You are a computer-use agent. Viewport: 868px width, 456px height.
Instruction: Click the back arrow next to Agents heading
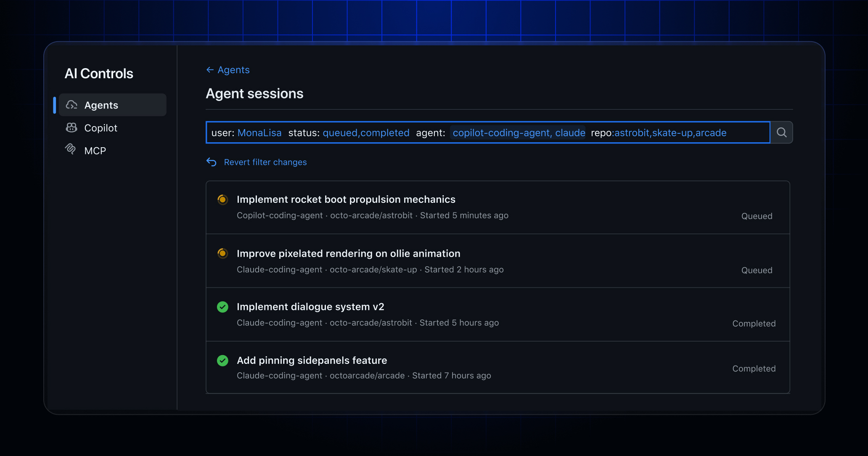click(x=210, y=70)
